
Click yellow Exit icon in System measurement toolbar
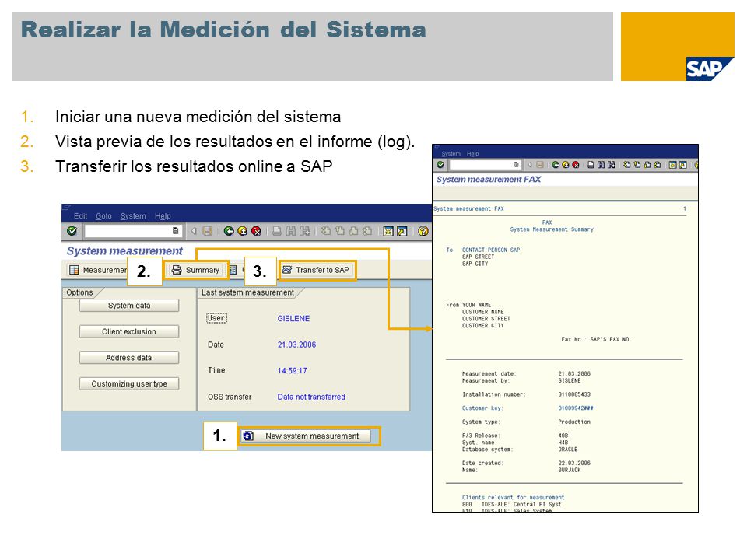coord(243,231)
